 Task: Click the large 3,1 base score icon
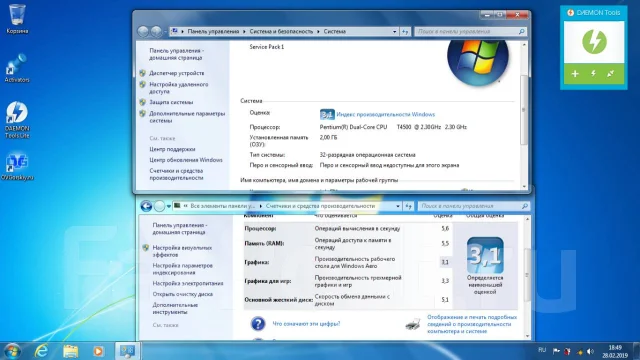485,256
